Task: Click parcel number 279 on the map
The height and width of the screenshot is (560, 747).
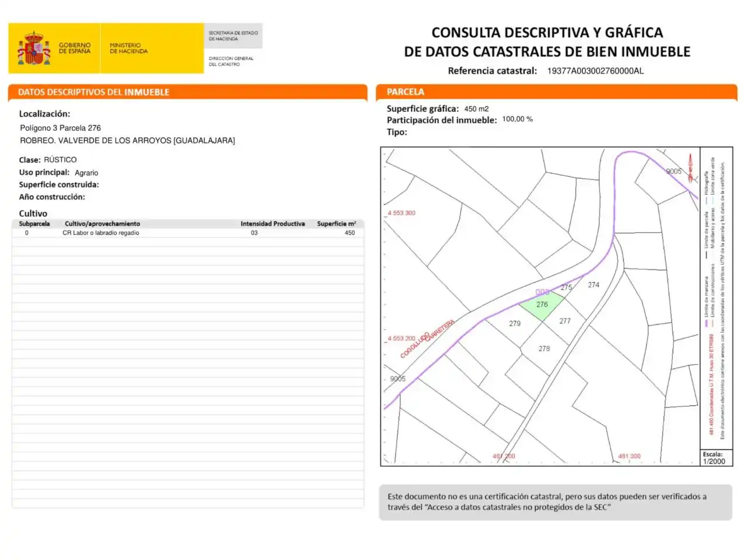Action: pyautogui.click(x=515, y=323)
